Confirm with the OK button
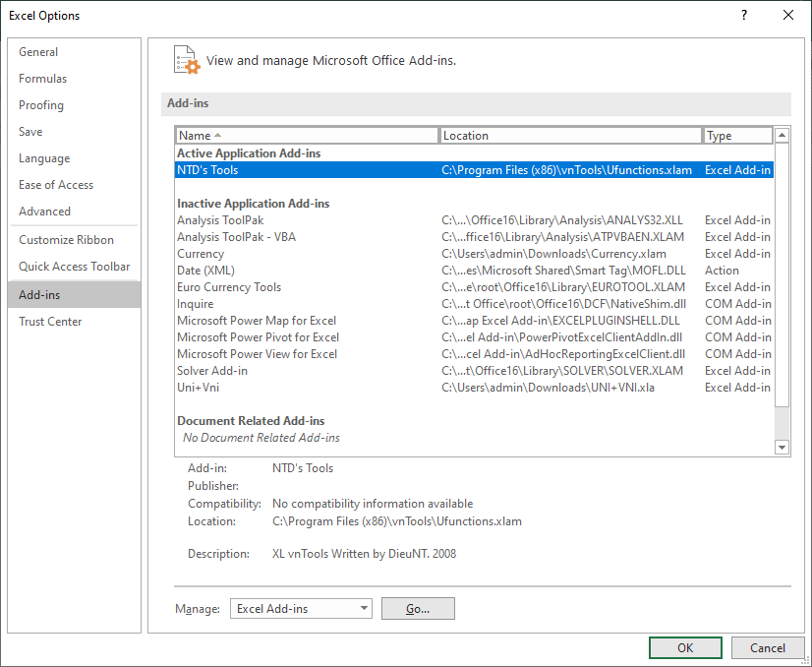Image resolution: width=812 pixels, height=667 pixels. click(685, 647)
